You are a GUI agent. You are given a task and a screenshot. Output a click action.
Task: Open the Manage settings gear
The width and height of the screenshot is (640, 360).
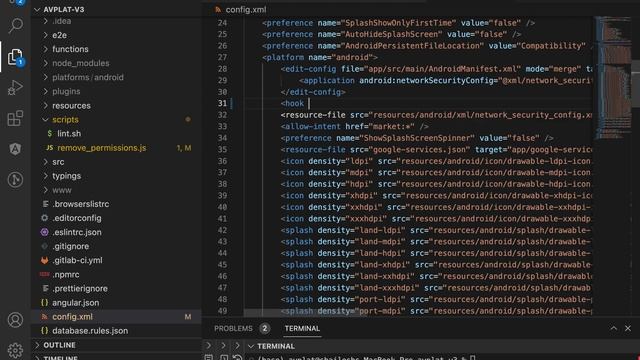[16, 350]
